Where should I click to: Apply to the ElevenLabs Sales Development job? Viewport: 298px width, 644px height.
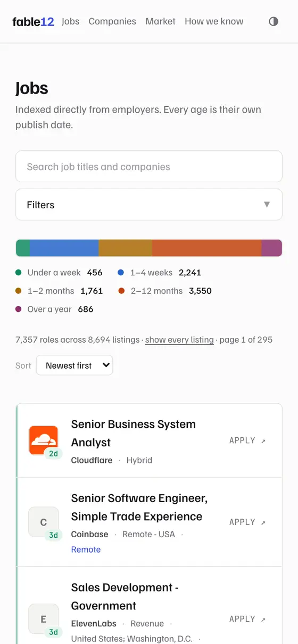pyautogui.click(x=247, y=619)
